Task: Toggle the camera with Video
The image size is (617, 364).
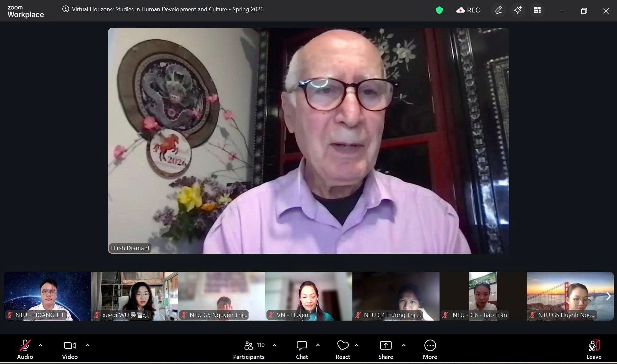Action: 70,349
